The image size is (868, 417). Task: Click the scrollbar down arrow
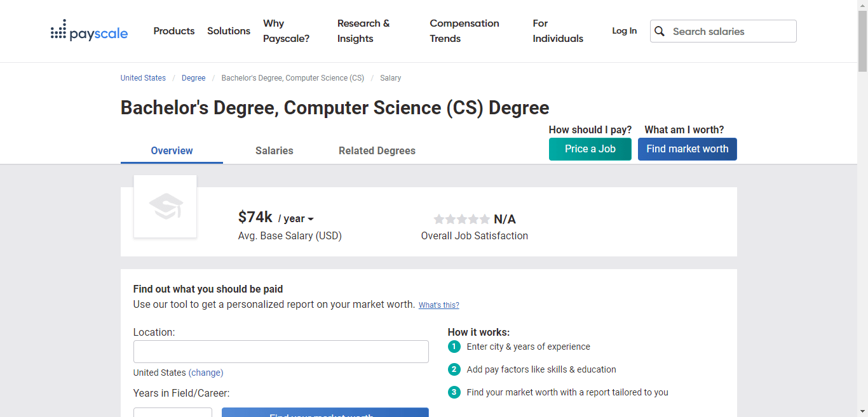pos(863,412)
